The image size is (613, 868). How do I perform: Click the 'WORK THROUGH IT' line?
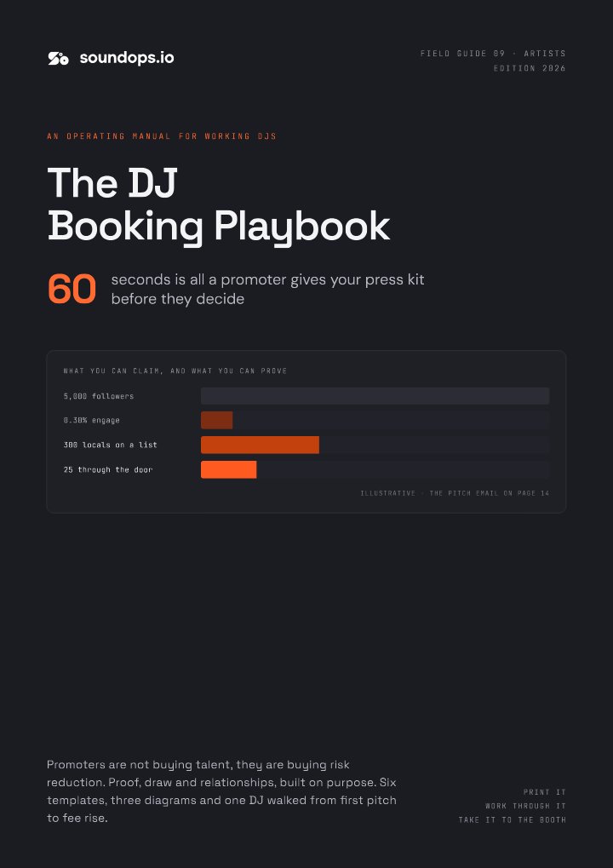pos(526,806)
